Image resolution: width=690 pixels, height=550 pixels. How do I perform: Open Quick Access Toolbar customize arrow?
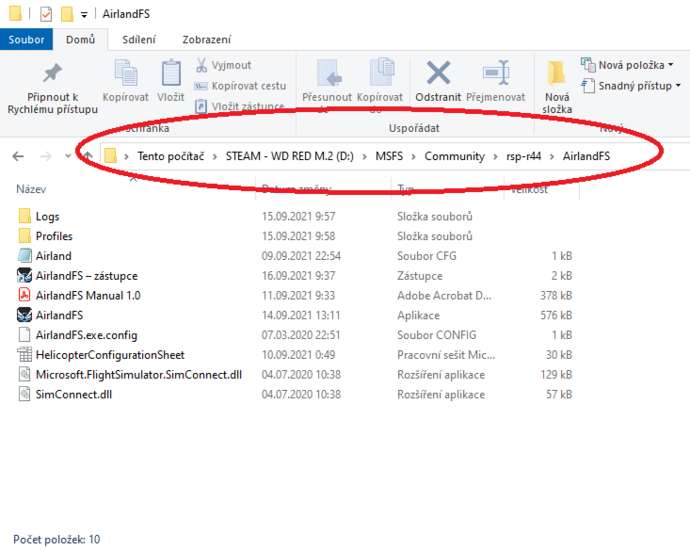pos(84,15)
